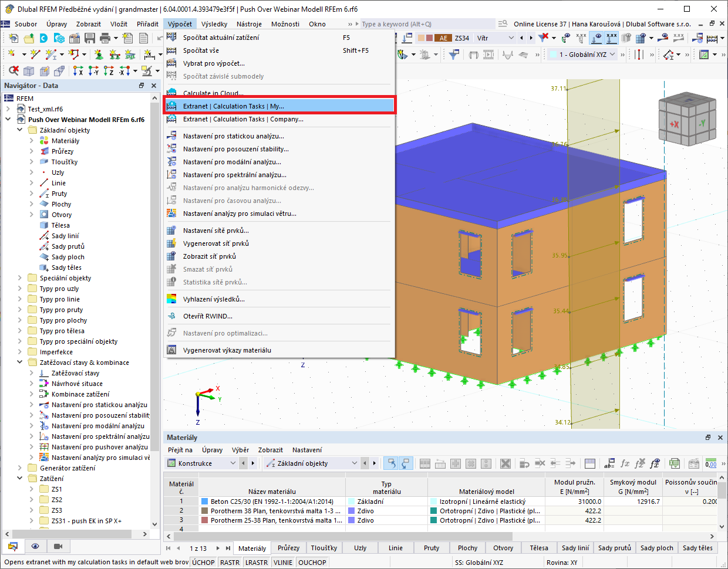The image size is (728, 569).
Task: Close the Navigator panel
Action: click(154, 86)
